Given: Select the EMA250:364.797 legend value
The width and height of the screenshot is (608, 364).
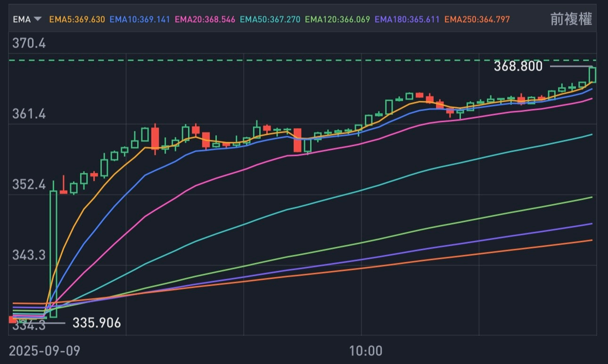Looking at the screenshot, I should (x=477, y=19).
